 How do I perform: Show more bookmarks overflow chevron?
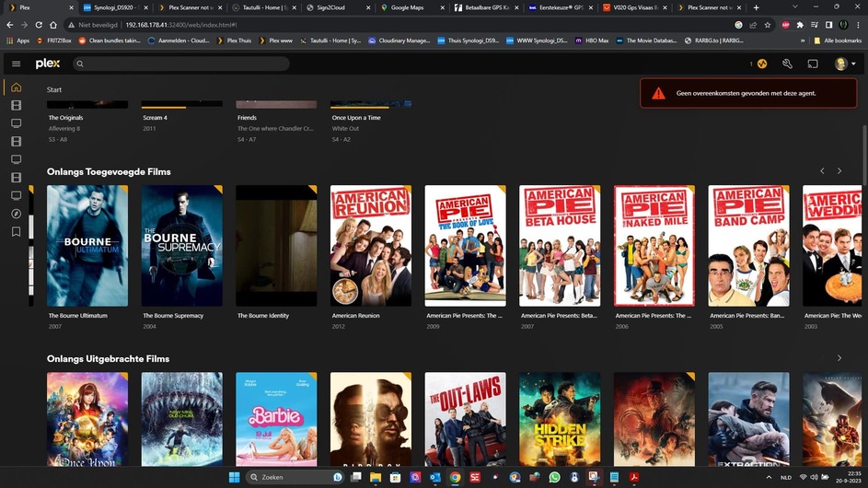point(802,41)
